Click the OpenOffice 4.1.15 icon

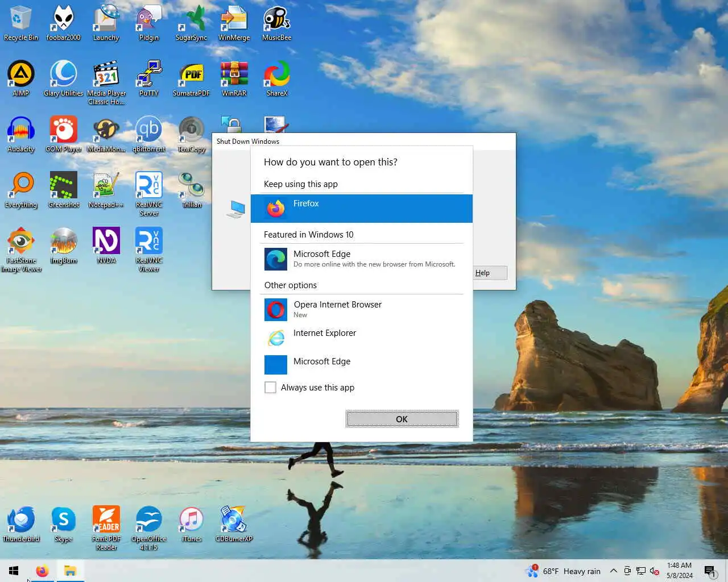(148, 528)
